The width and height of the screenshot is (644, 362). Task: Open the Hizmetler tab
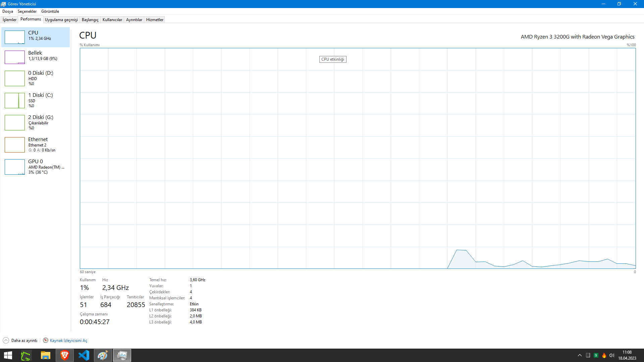(x=155, y=20)
